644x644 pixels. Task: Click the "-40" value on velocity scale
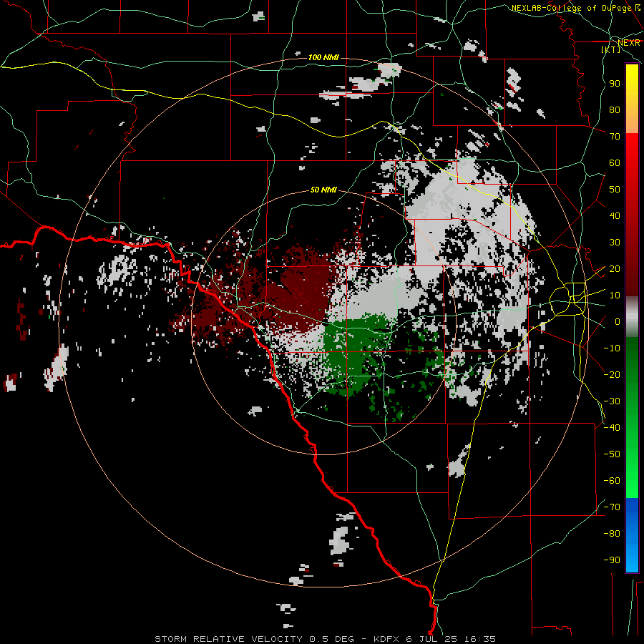pyautogui.click(x=612, y=428)
